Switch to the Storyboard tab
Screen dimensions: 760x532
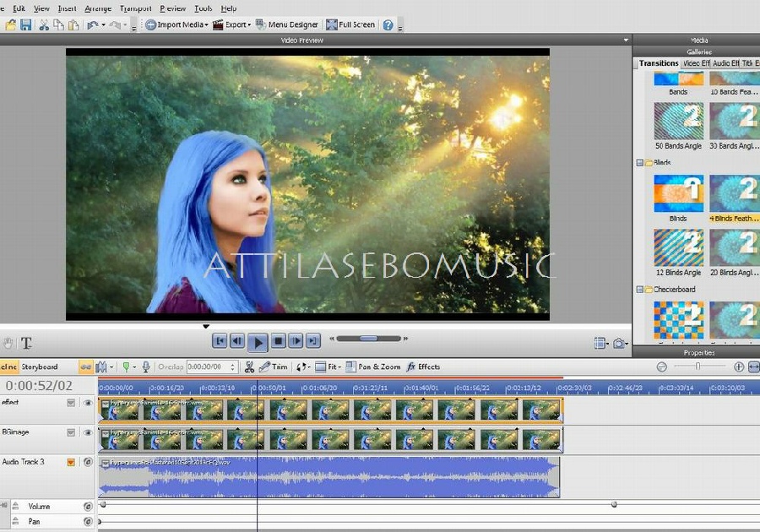[x=39, y=366]
